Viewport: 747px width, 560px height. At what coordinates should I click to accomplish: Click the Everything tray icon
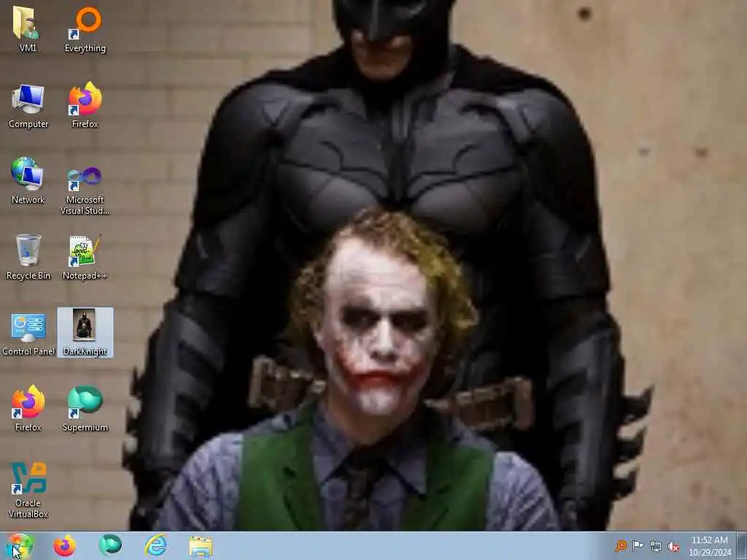pyautogui.click(x=621, y=546)
